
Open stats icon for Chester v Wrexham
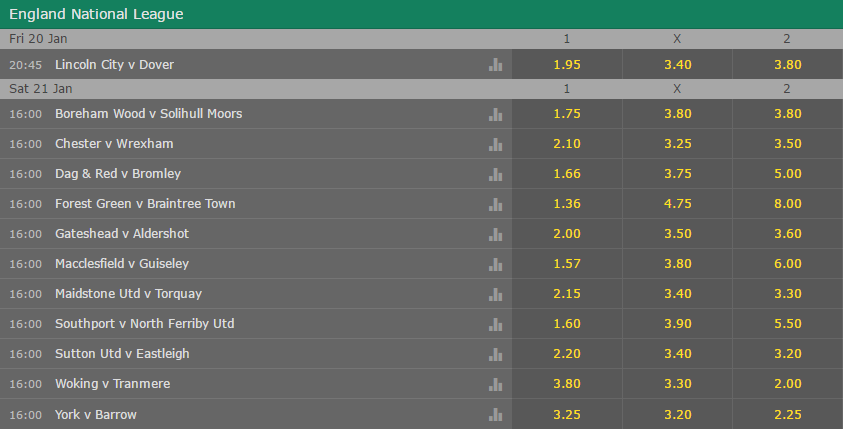495,144
